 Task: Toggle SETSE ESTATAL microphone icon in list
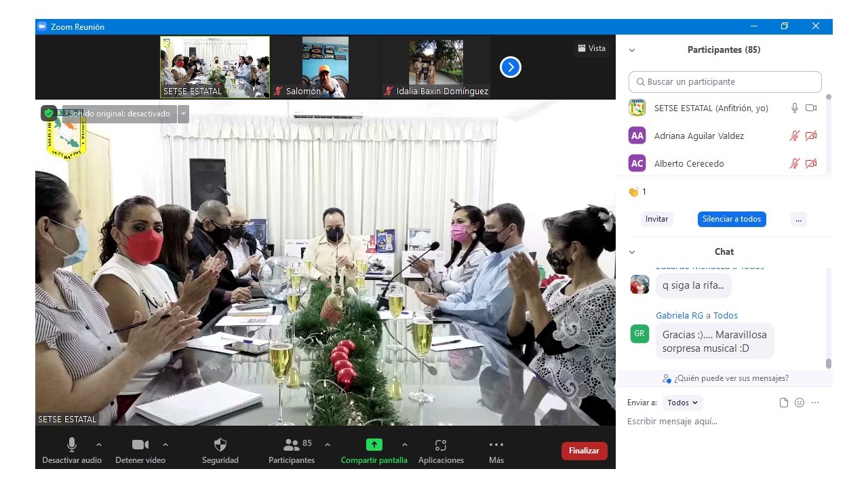click(795, 108)
